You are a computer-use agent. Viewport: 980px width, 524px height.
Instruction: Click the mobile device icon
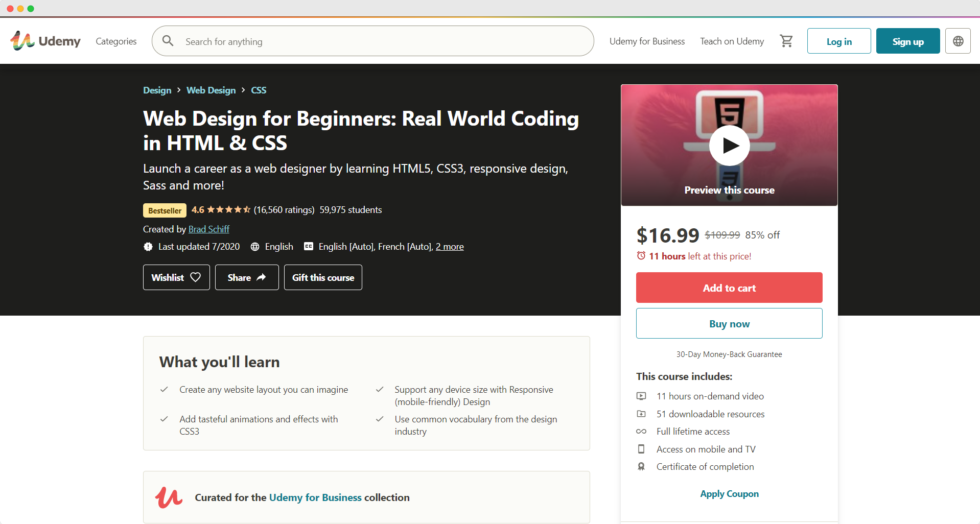click(x=641, y=449)
